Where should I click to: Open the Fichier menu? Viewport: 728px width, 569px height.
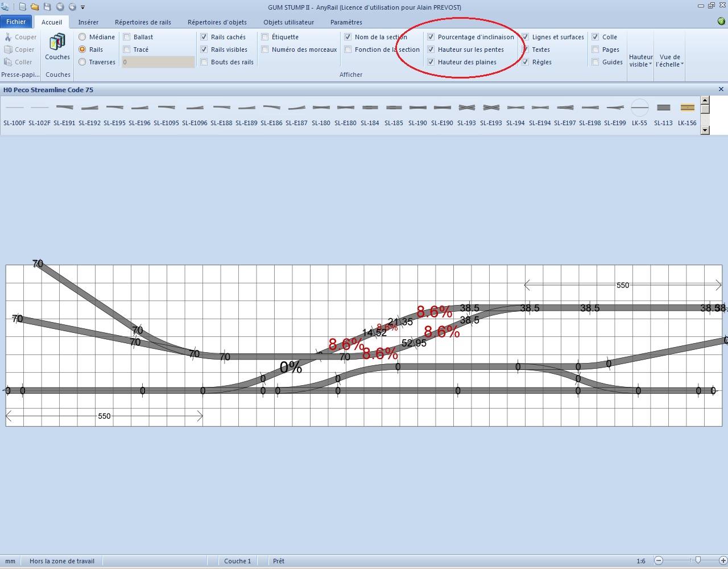[x=16, y=22]
